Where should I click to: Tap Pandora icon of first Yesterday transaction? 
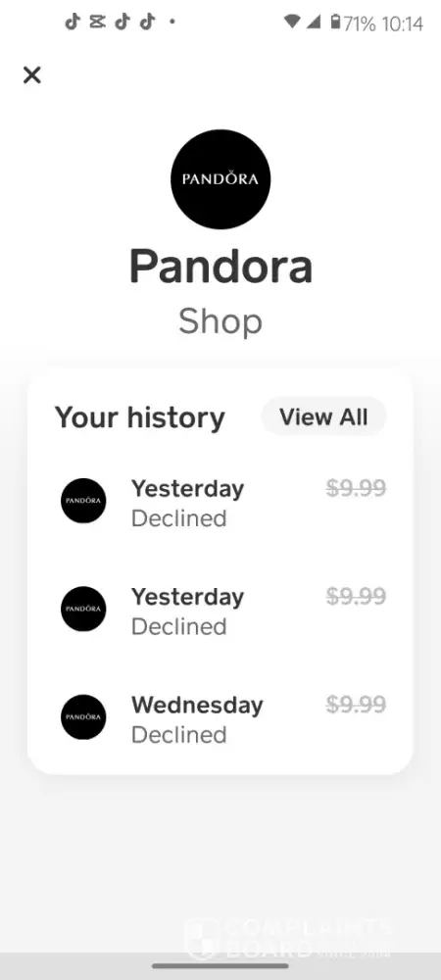(83, 501)
